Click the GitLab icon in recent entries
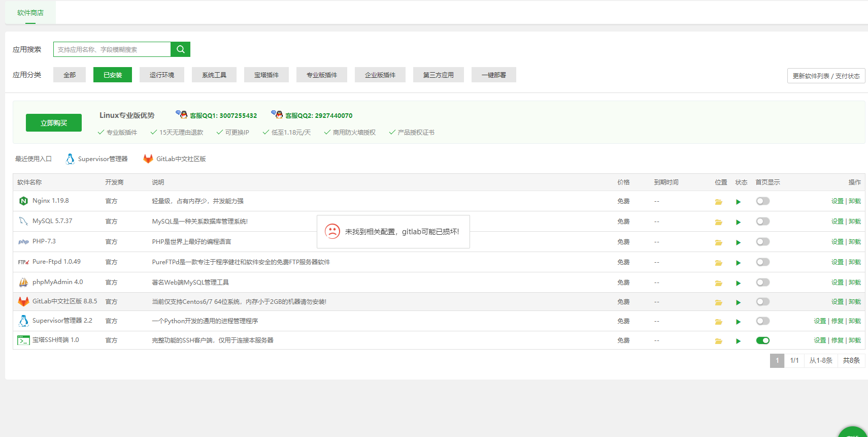The height and width of the screenshot is (437, 868). [148, 159]
